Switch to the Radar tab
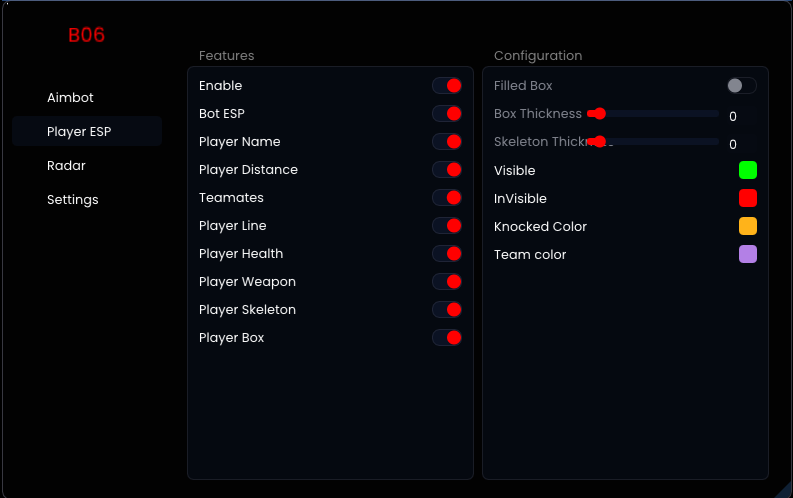 66,166
